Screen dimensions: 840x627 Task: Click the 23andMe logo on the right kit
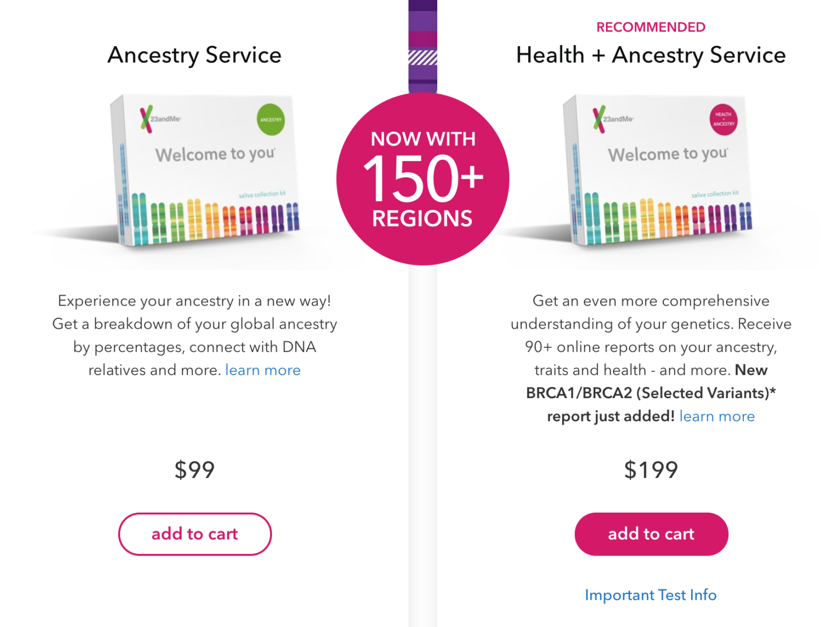[x=613, y=119]
